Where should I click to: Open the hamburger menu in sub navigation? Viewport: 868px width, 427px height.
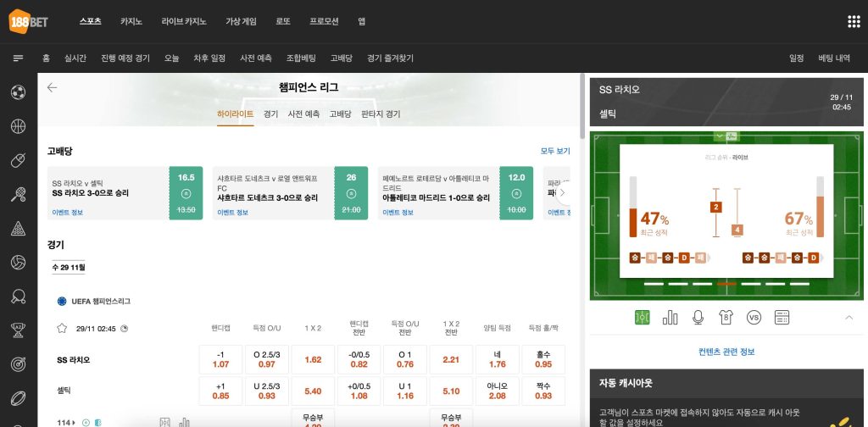point(19,58)
